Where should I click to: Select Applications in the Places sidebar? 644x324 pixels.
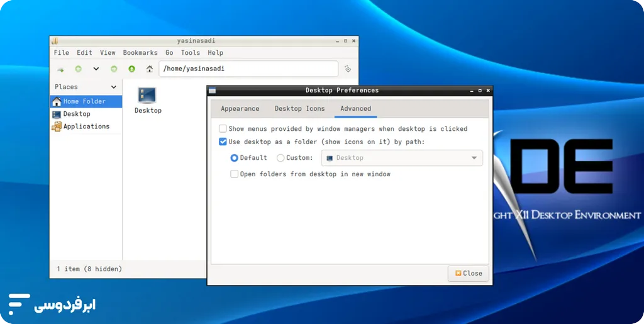[86, 126]
